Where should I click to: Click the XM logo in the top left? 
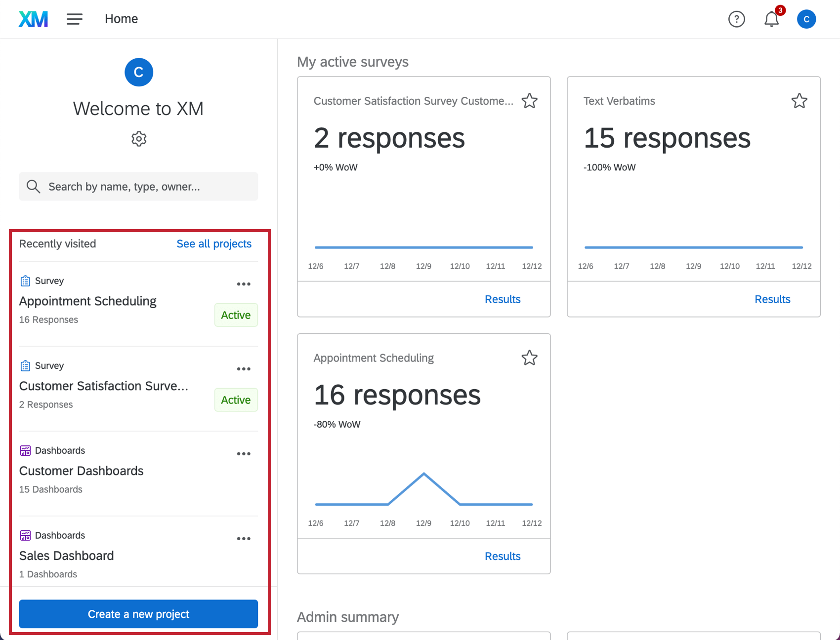[x=33, y=19]
